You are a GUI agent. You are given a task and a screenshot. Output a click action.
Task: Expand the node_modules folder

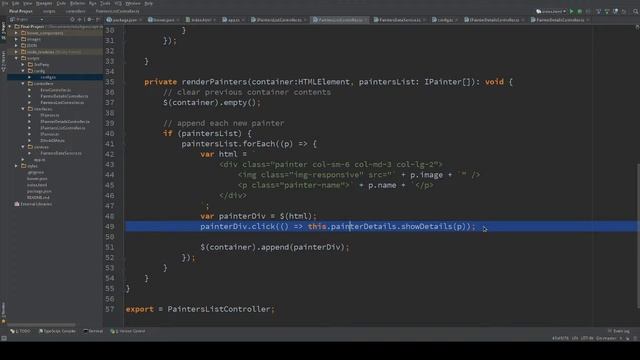tap(16, 52)
